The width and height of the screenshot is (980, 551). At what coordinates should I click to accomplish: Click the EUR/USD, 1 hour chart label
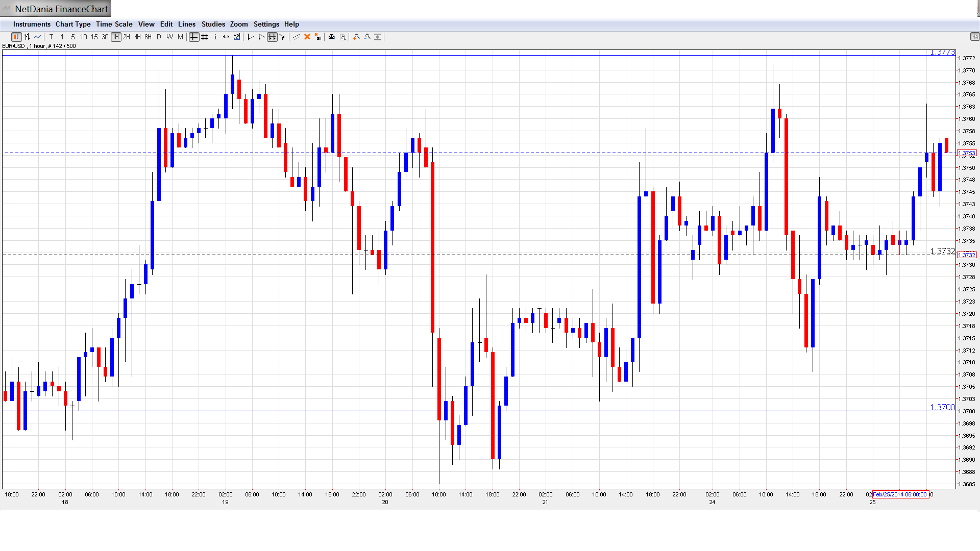click(x=39, y=46)
